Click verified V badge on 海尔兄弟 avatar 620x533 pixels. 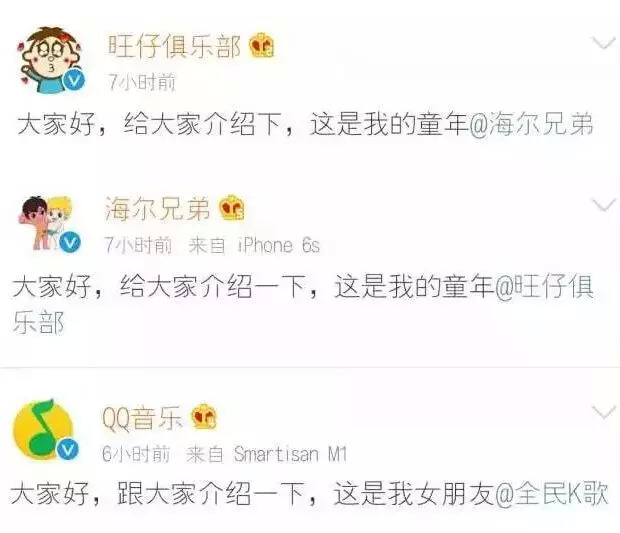[70, 242]
